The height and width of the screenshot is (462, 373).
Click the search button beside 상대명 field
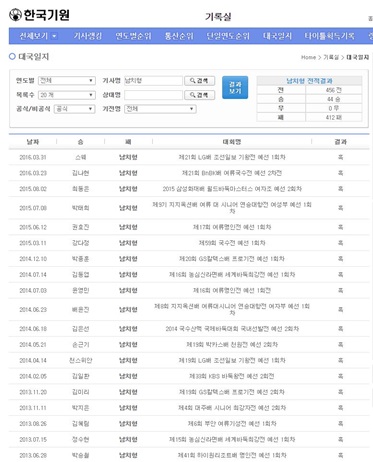click(200, 95)
